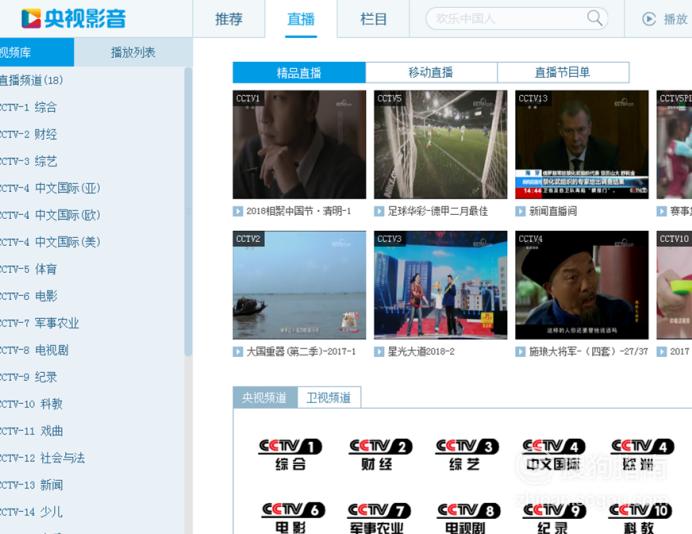Select CCTV-4 中文国际(欧) in sidebar

pyautogui.click(x=50, y=215)
